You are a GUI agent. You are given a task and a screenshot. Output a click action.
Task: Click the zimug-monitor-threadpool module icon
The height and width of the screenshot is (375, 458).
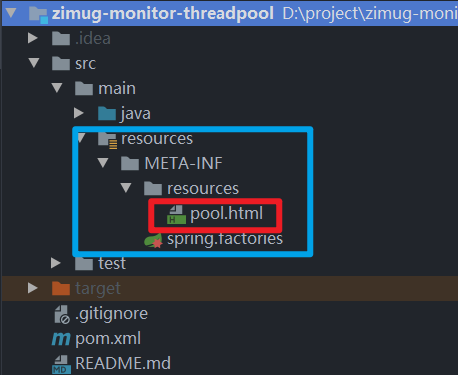(38, 15)
